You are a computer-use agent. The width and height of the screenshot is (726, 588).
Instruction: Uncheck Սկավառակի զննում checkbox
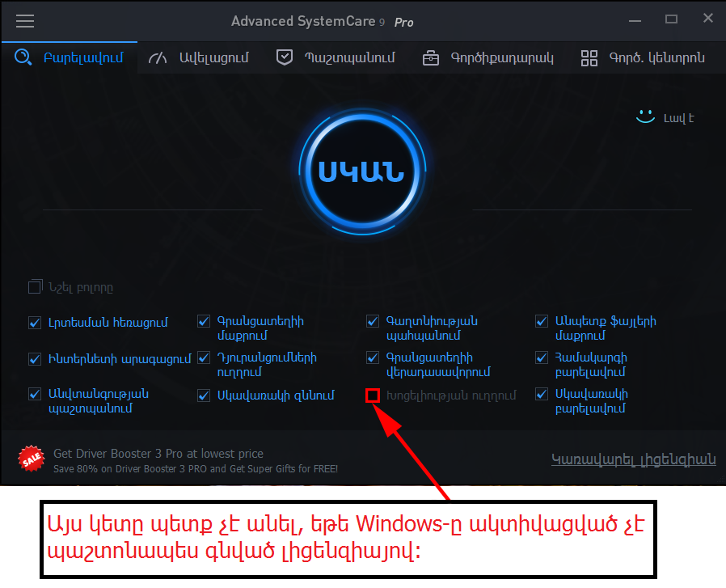(x=204, y=396)
